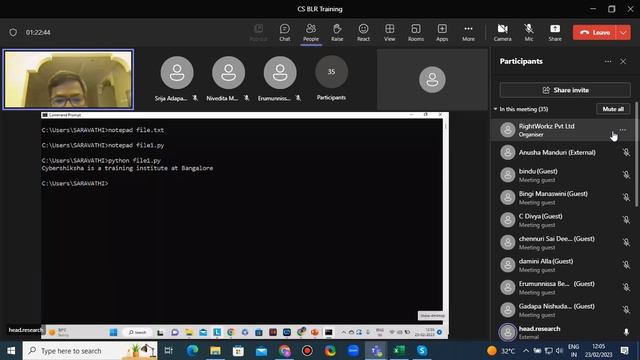
Task: Open the notification center icon
Action: pyautogui.click(x=624, y=351)
